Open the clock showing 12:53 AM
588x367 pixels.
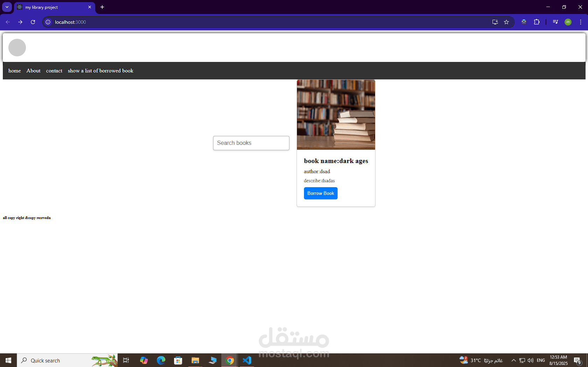click(558, 360)
